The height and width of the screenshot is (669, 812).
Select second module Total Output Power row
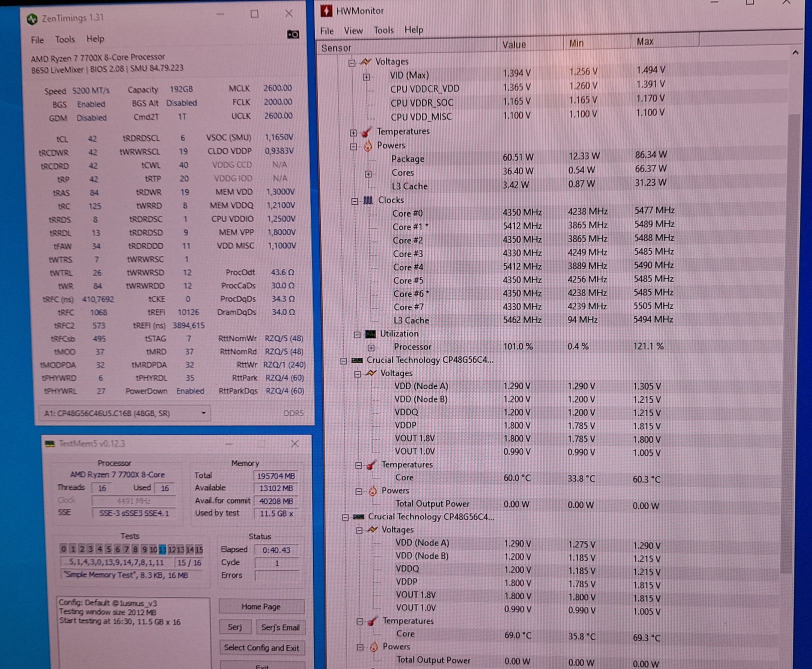(x=527, y=660)
